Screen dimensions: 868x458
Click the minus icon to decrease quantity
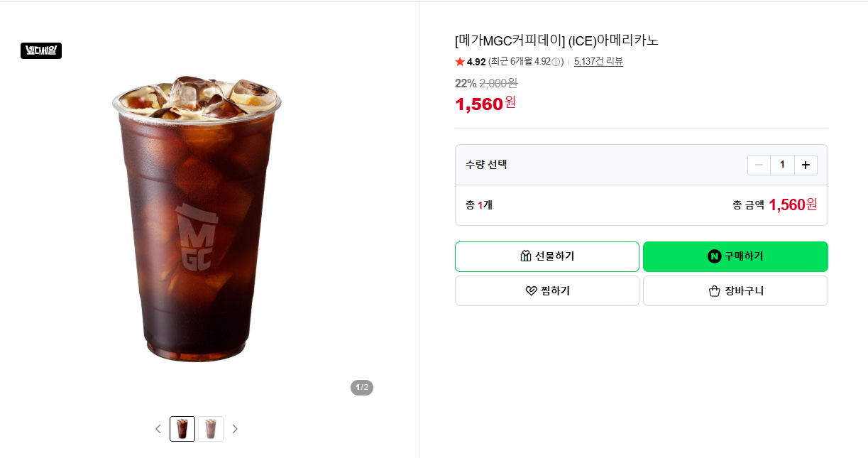click(x=759, y=165)
